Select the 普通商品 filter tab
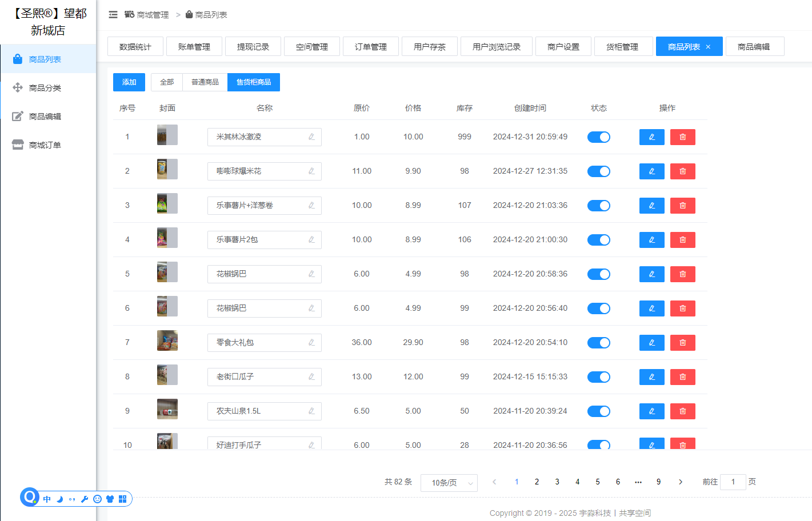Screen dimensions: 812x521 205,82
